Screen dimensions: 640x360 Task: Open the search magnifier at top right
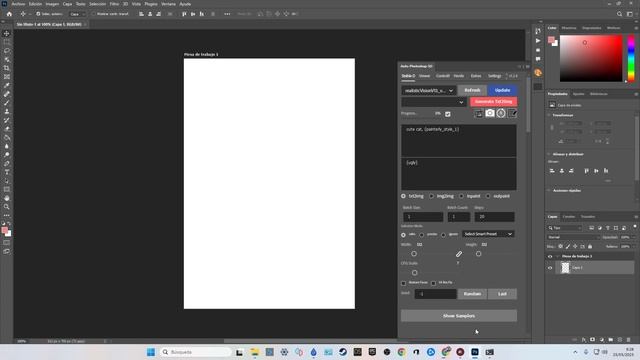point(619,14)
